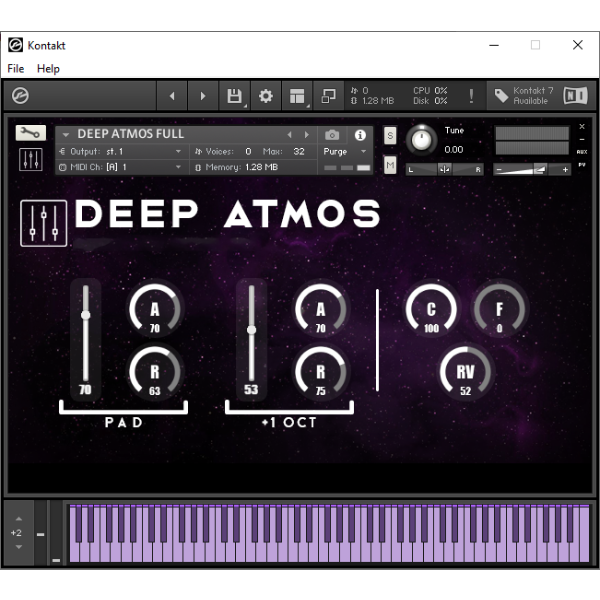Screen dimensions: 600x600
Task: Click the PAD volume slider
Action: click(85, 333)
